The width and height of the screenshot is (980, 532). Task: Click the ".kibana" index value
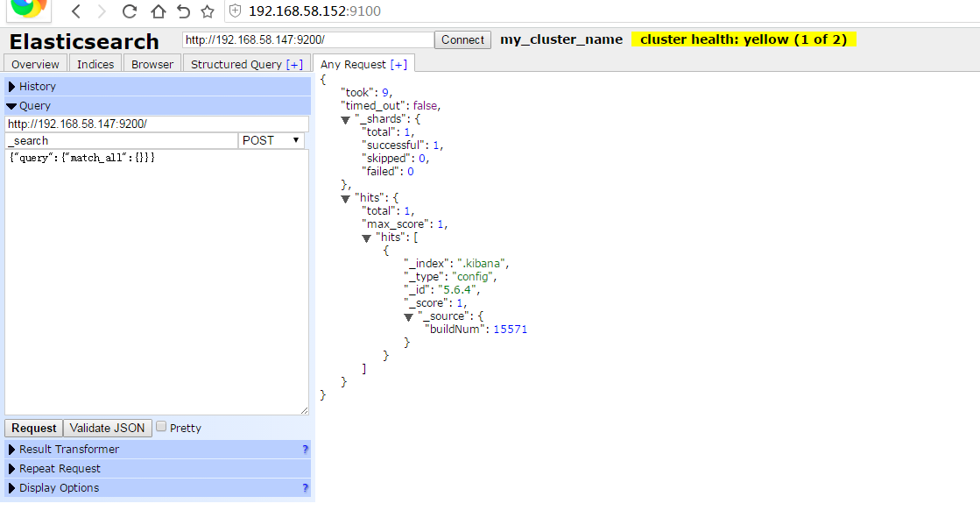[x=482, y=263]
